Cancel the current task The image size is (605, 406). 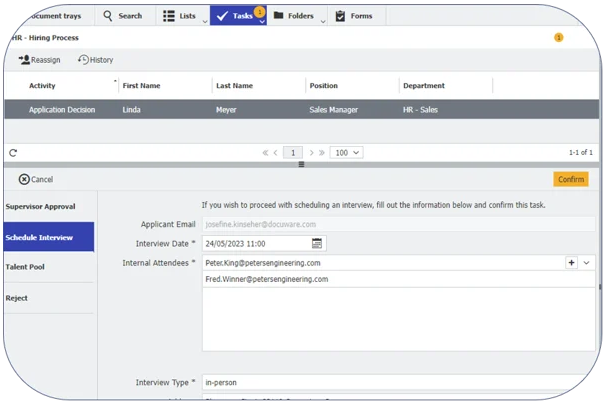[36, 180]
